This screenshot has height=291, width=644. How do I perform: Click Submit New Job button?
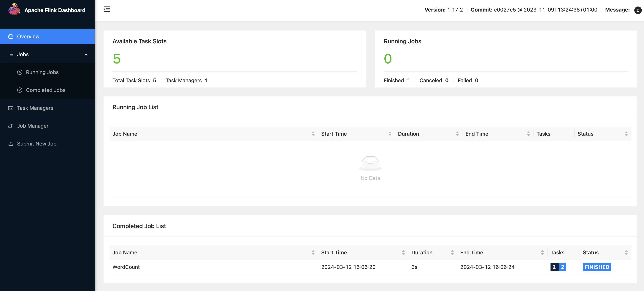tap(37, 143)
